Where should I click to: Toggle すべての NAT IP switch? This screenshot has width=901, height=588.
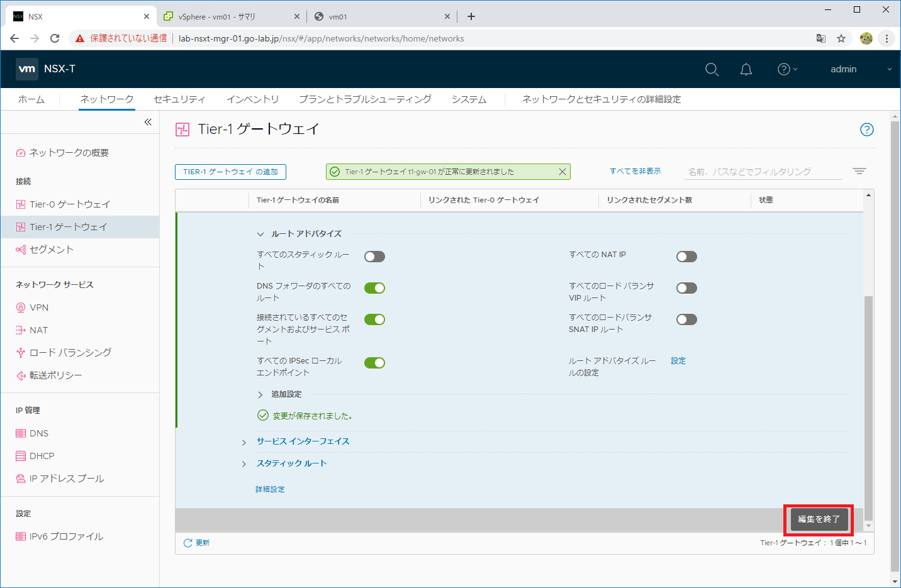coord(686,257)
